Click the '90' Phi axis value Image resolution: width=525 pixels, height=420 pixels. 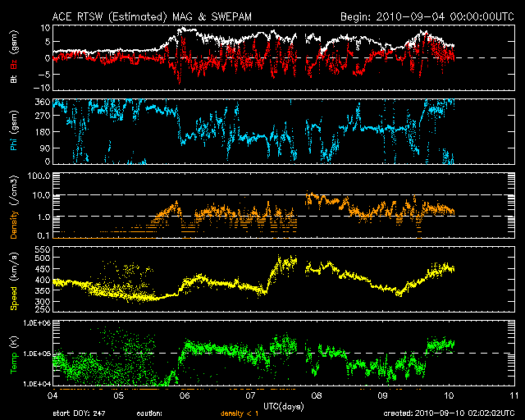pyautogui.click(x=45, y=148)
